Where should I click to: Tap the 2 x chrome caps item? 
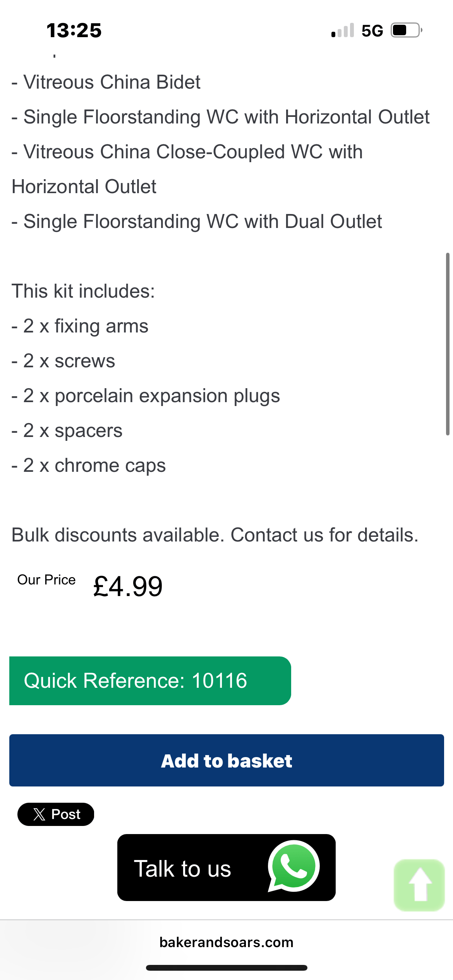(x=89, y=465)
